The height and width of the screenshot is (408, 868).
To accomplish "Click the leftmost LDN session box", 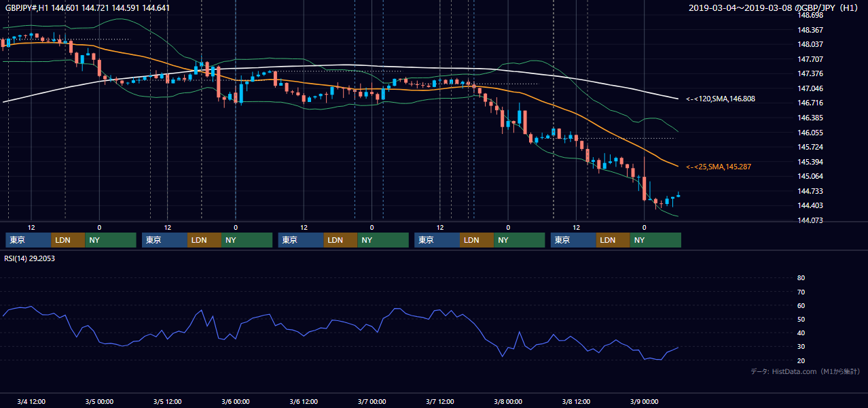I will click(x=69, y=240).
